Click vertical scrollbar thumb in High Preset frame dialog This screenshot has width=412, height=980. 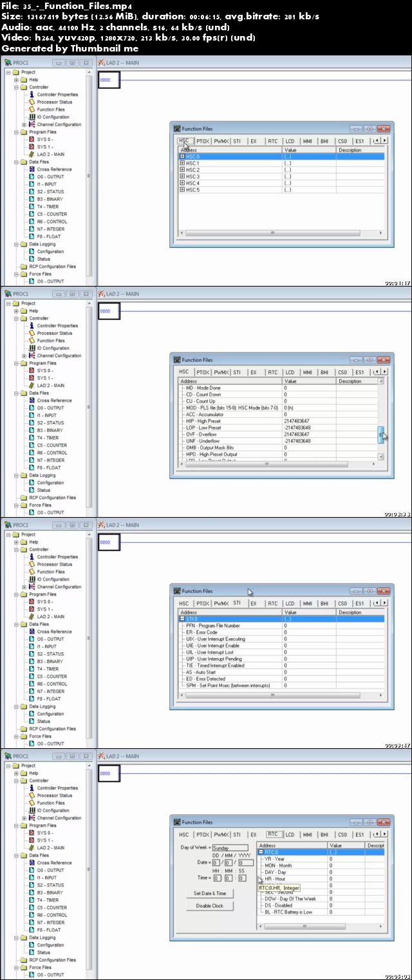click(x=380, y=435)
